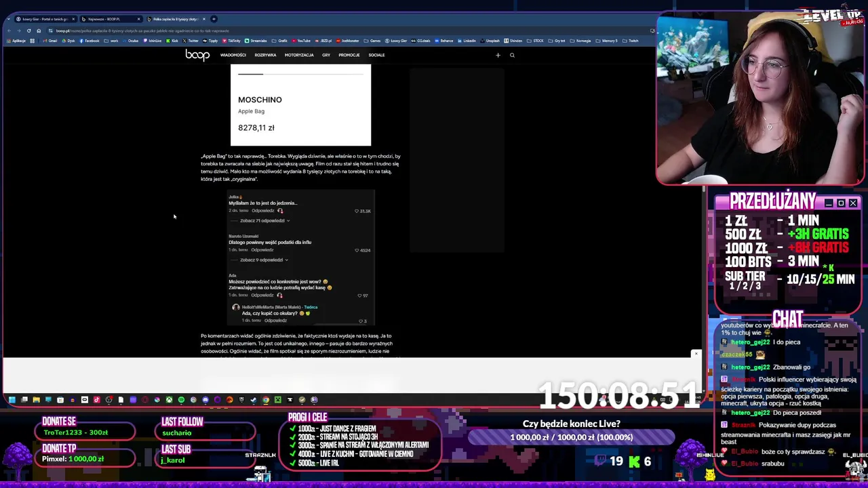
Task: Open the Aplikacje apps bookmark
Action: click(15, 41)
